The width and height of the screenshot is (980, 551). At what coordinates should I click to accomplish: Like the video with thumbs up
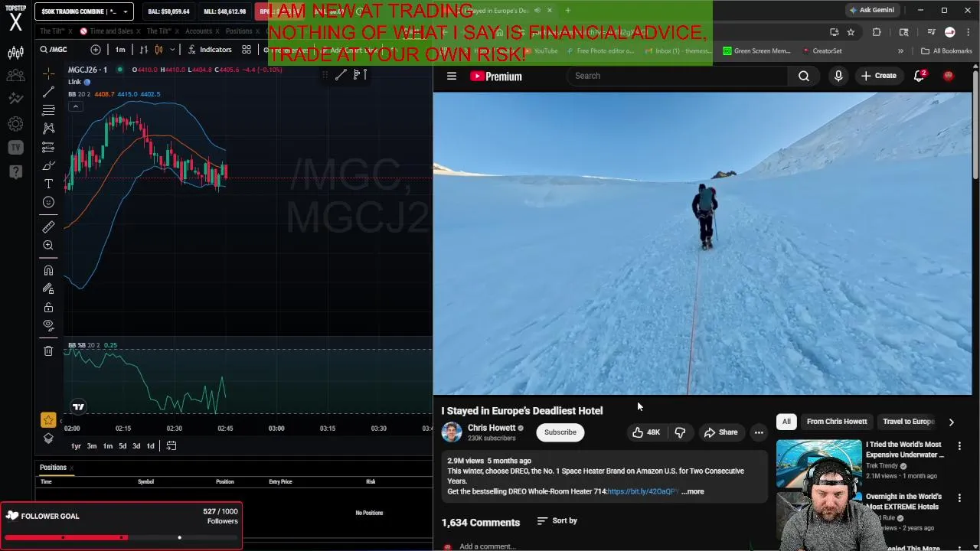[646, 432]
